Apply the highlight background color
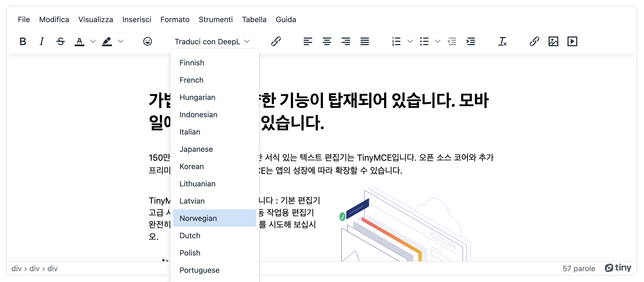 [x=107, y=42]
